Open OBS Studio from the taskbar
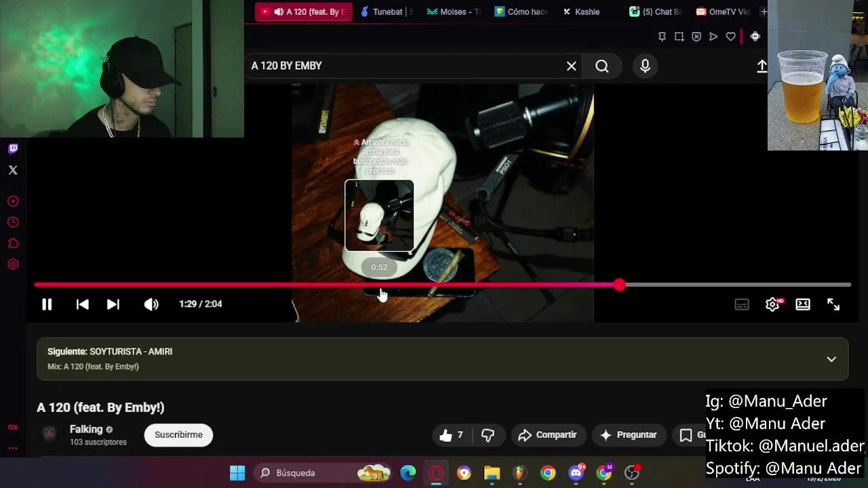Viewport: 868px width, 488px height. pyautogui.click(x=632, y=473)
